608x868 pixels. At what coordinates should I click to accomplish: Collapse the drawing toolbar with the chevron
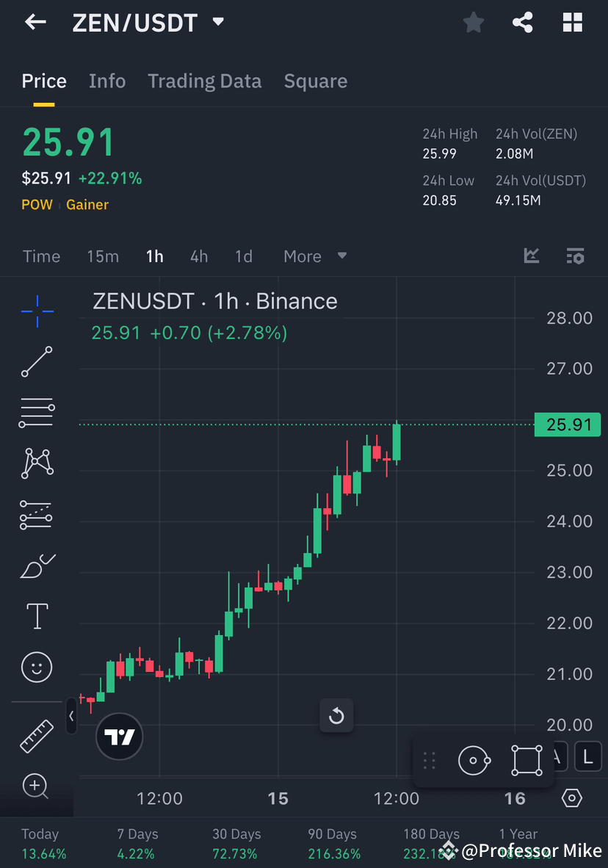pyautogui.click(x=70, y=716)
